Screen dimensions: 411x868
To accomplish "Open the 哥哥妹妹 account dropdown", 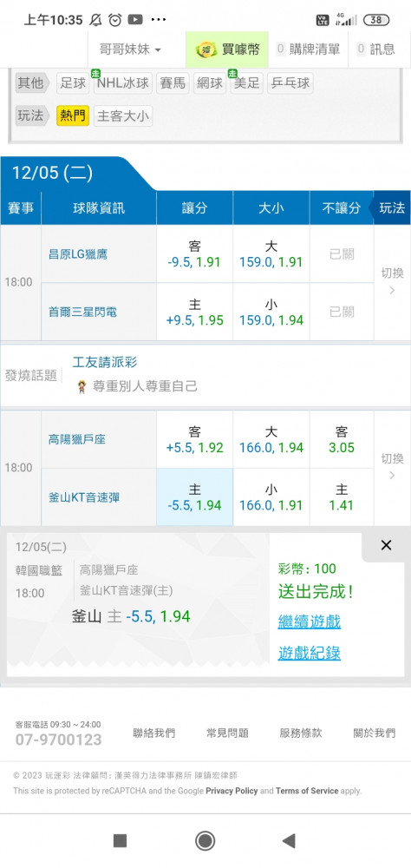I will 131,49.
